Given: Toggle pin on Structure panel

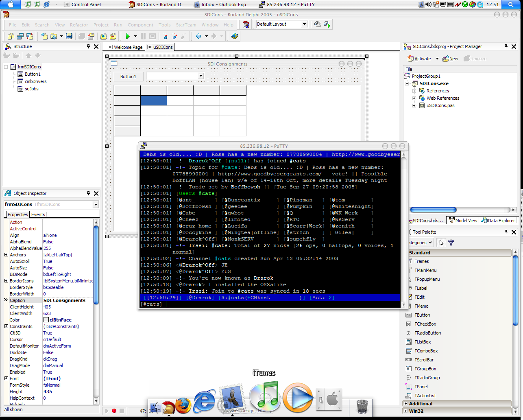Looking at the screenshot, I should coord(88,46).
